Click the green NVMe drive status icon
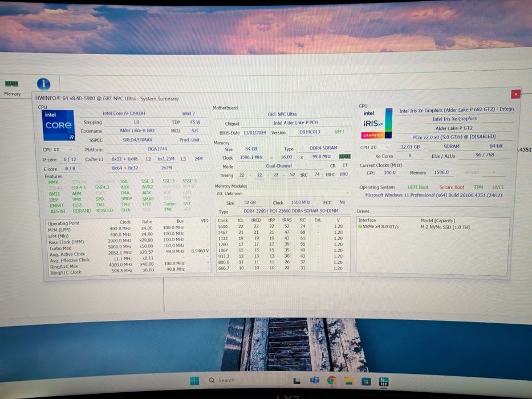 [360, 227]
